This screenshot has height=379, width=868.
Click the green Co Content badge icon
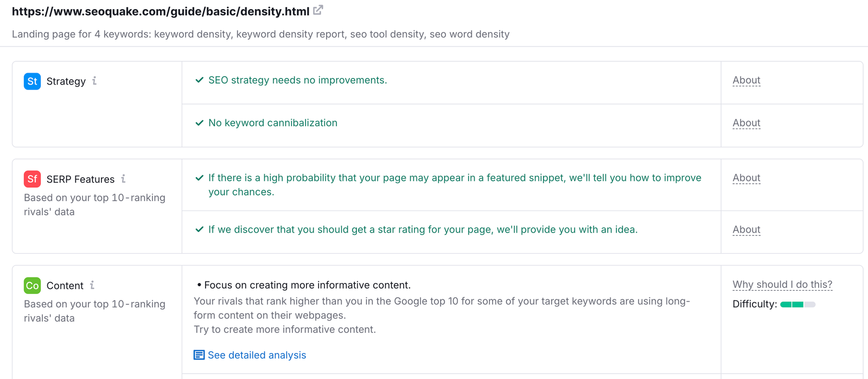(32, 285)
